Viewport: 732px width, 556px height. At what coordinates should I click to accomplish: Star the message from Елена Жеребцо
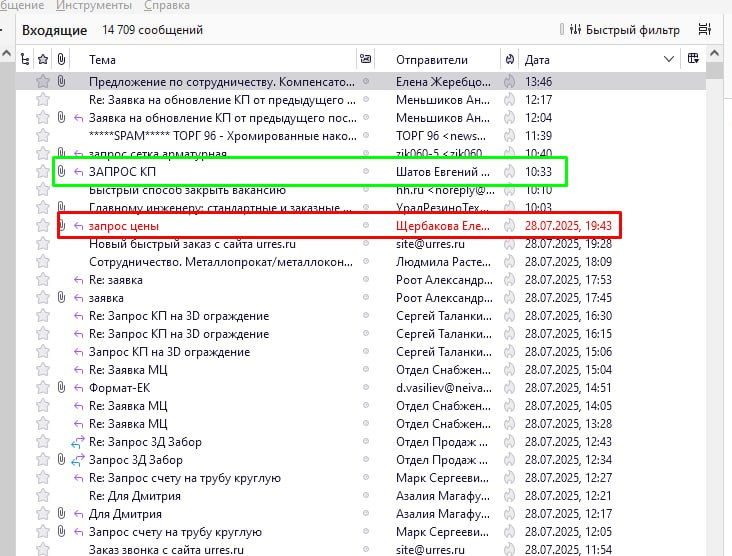click(43, 82)
